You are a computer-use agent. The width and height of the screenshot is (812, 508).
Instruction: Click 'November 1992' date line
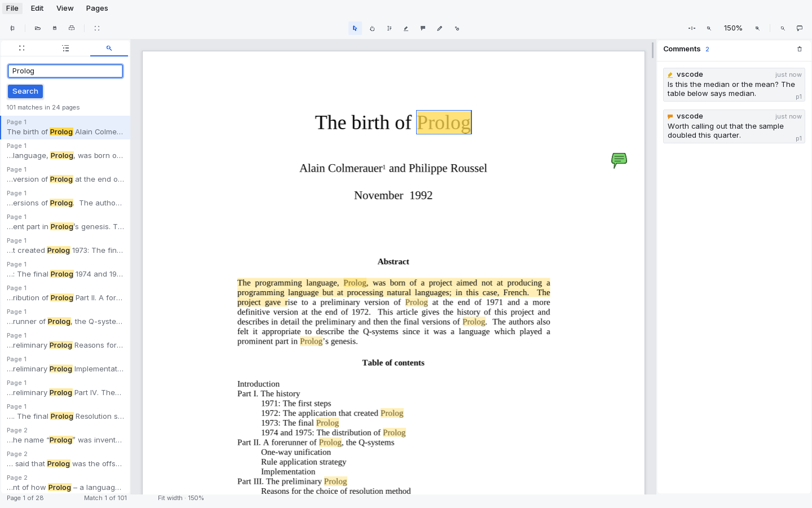[x=394, y=195]
